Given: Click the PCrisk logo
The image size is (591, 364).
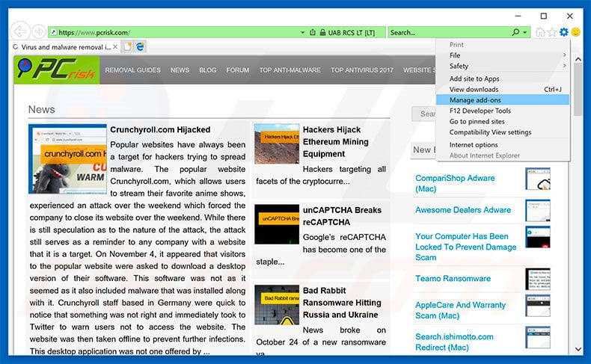Looking at the screenshot, I should point(57,70).
